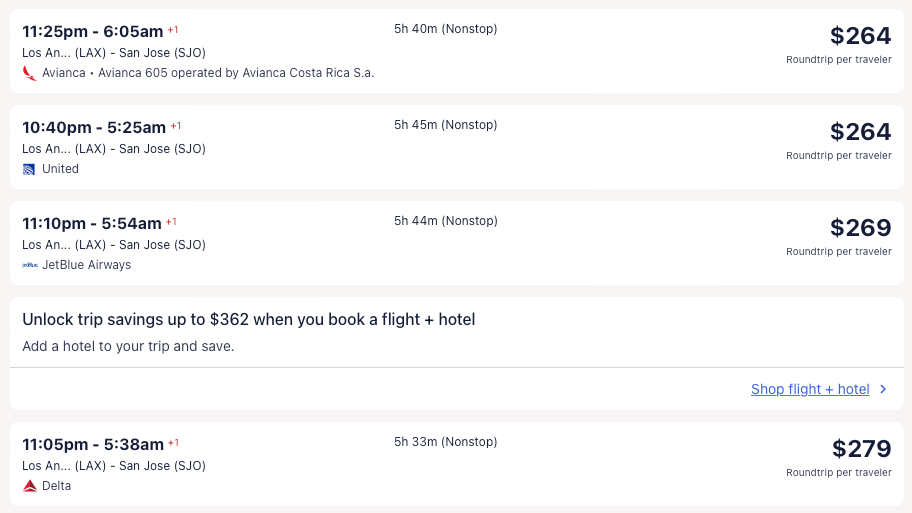Click the 5h 33m (Nonstop) duration label
The image size is (912, 513).
point(445,442)
